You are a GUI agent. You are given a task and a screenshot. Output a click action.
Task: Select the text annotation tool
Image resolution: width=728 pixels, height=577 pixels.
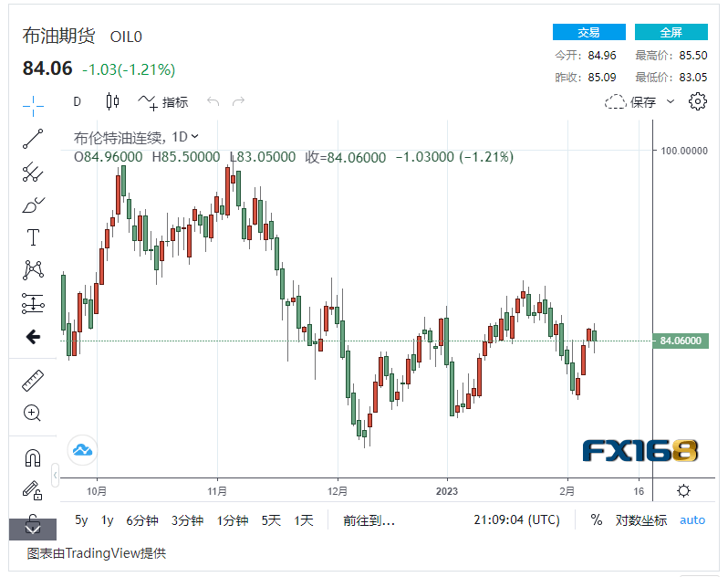pyautogui.click(x=33, y=238)
